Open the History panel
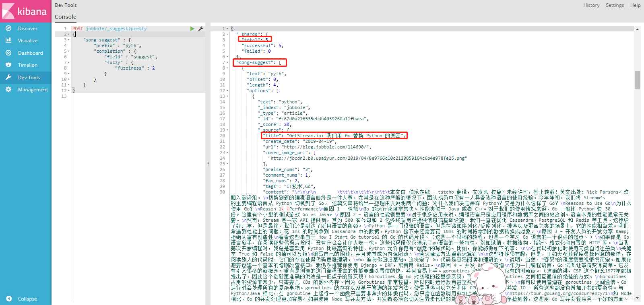Image resolution: width=644 pixels, height=305 pixels. click(591, 5)
